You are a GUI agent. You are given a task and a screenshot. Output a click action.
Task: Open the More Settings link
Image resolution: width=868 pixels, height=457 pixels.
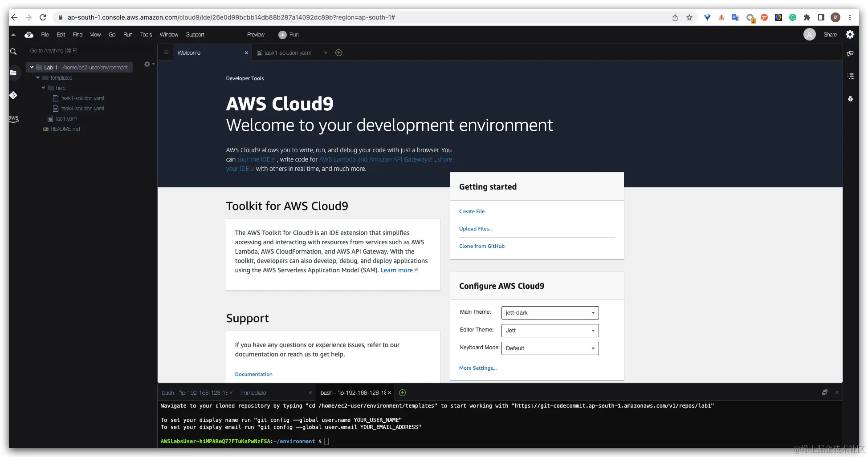478,368
